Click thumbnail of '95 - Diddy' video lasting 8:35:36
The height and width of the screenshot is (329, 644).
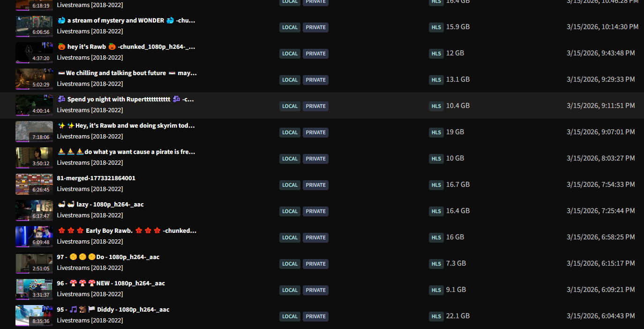click(x=34, y=315)
